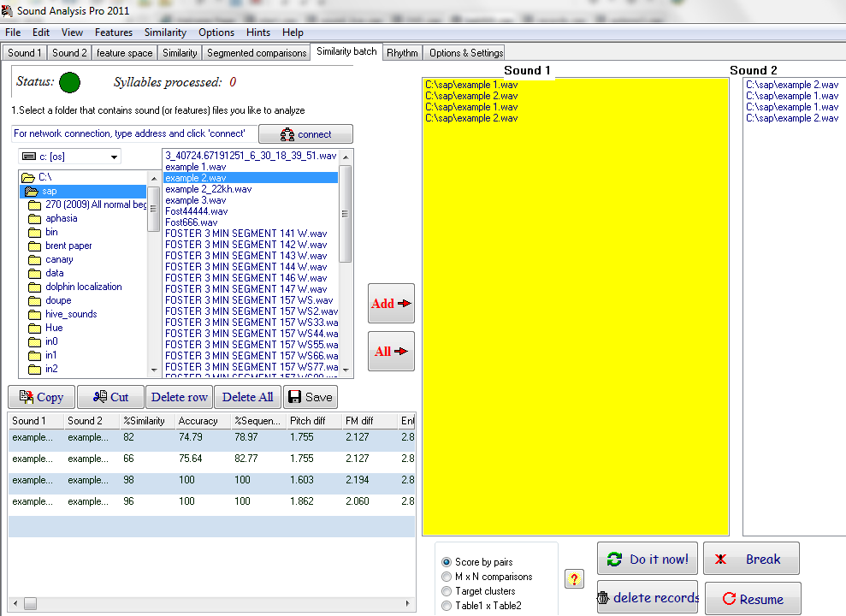846x616 pixels.
Task: Open the sap folder in tree
Action: [x=49, y=192]
